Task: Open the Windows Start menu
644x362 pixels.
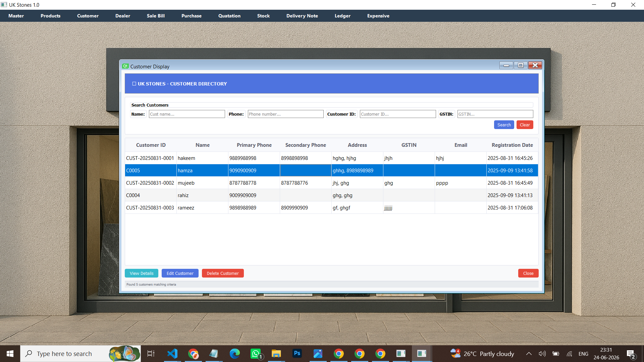Action: click(x=10, y=354)
